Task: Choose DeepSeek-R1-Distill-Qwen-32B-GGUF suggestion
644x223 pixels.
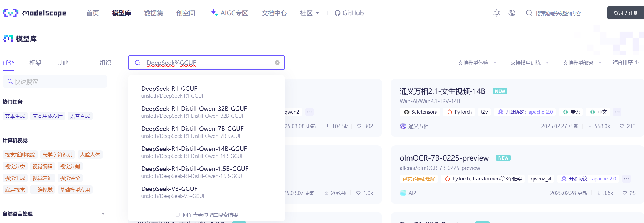Action: (x=206, y=112)
